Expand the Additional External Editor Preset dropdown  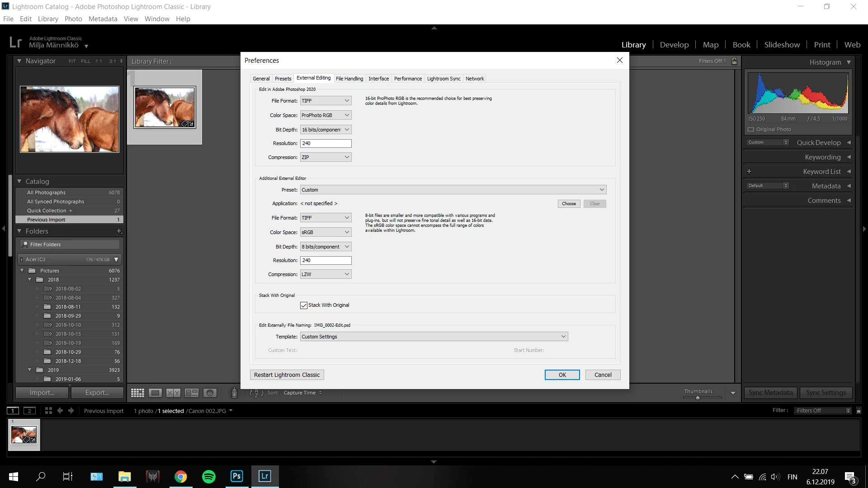coord(453,190)
